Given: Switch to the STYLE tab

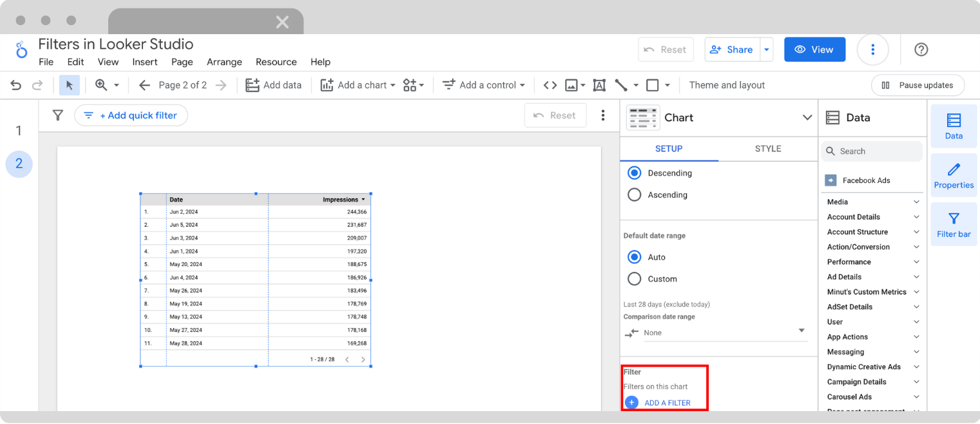Looking at the screenshot, I should (x=767, y=148).
